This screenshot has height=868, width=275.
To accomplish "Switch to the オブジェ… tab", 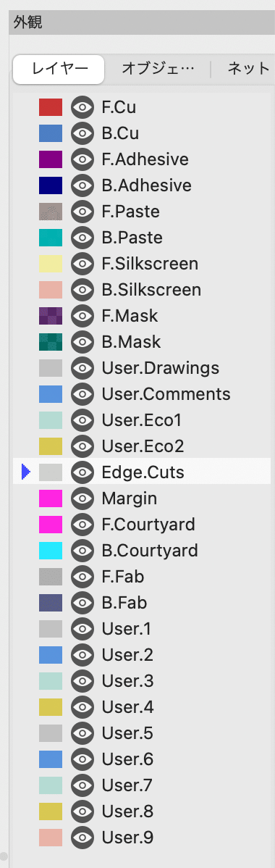I will coord(158,70).
